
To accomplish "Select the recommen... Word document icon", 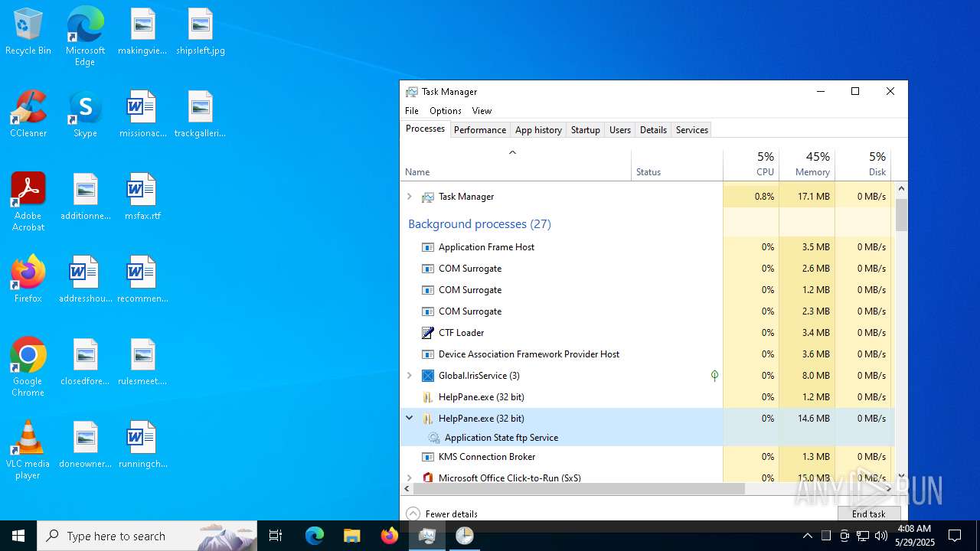I will (142, 280).
